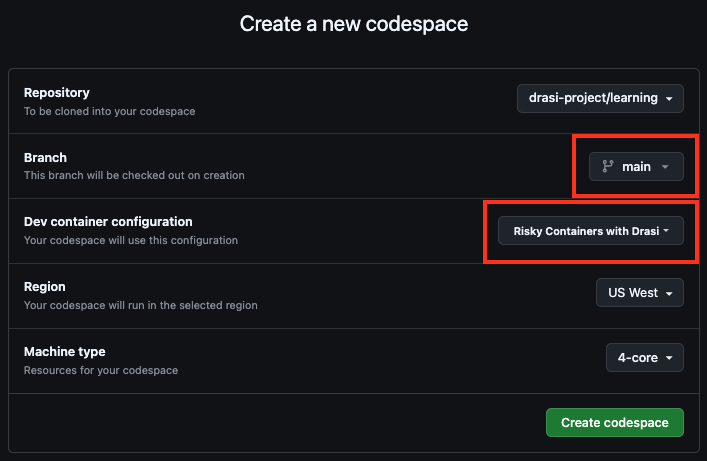This screenshot has width=707, height=461.
Task: Click the Dev container configuration label
Action: point(108,221)
